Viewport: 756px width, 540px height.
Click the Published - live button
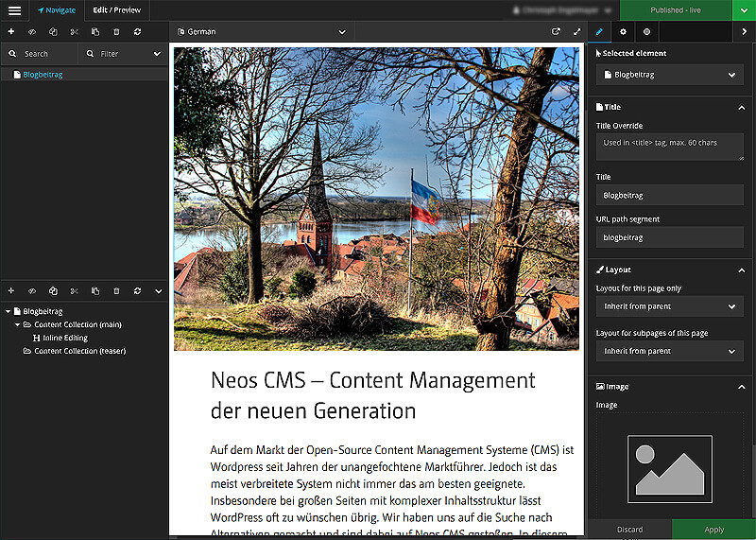click(676, 10)
